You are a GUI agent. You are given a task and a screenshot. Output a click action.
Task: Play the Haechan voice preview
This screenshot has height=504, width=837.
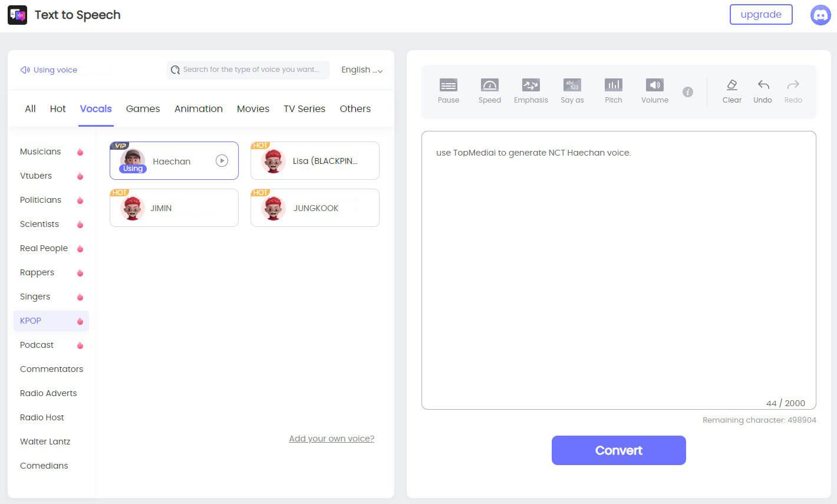pos(222,160)
